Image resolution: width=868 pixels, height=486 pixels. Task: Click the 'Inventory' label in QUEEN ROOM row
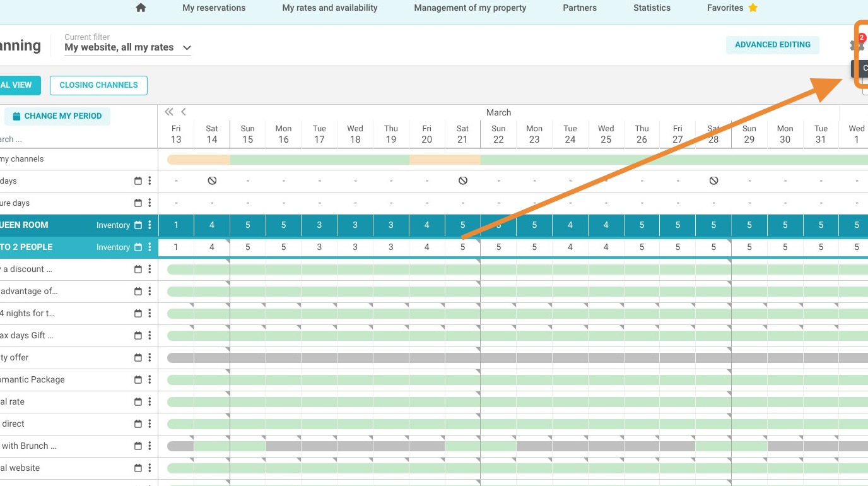tap(113, 225)
